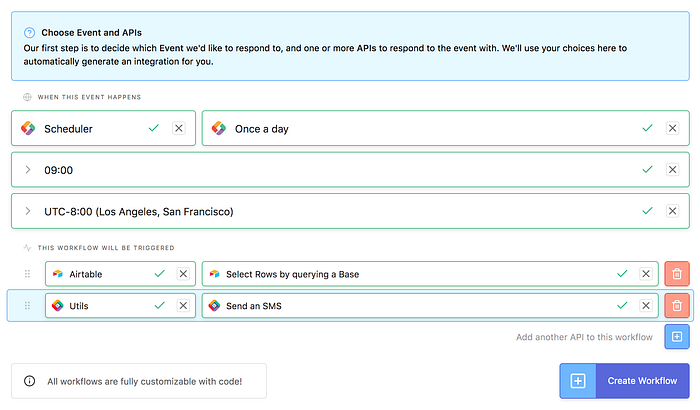Remove the Scheduler event with its X
The height and width of the screenshot is (410, 700).
[178, 128]
